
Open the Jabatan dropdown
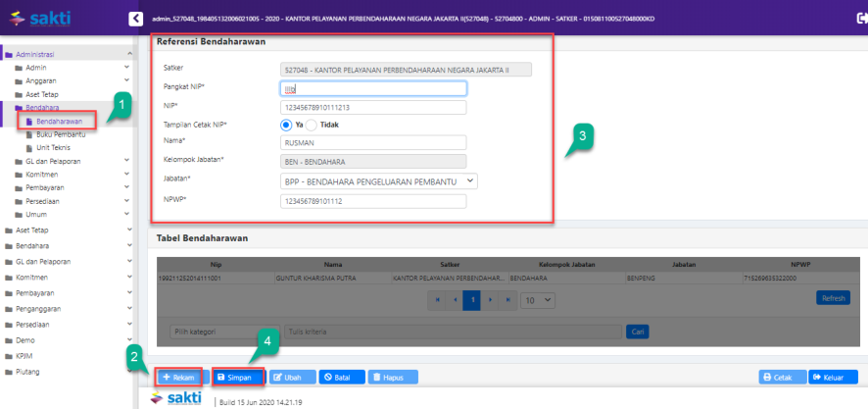(x=377, y=180)
